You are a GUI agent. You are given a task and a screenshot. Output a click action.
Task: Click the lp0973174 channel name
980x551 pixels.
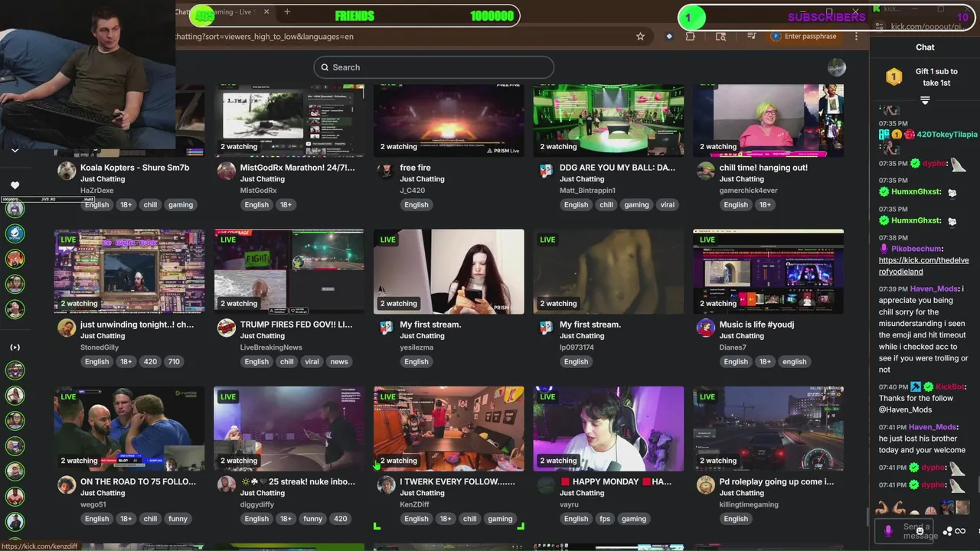click(x=577, y=347)
